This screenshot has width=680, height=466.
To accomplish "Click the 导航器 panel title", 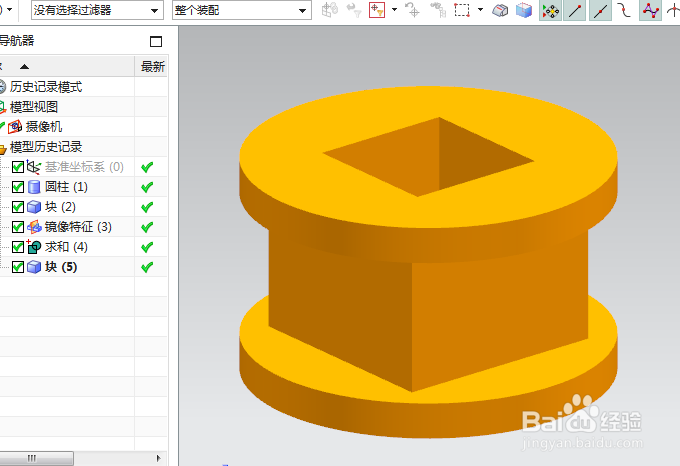I will pos(16,41).
